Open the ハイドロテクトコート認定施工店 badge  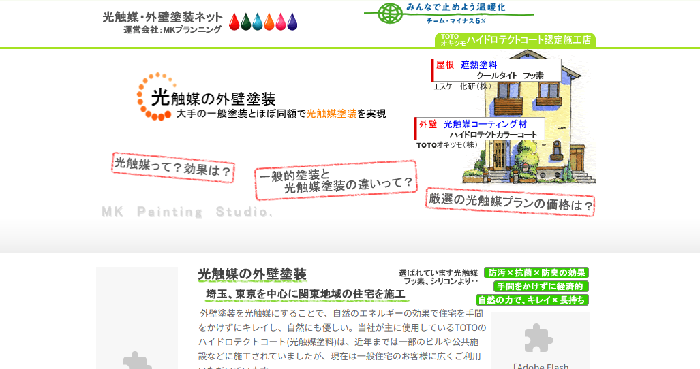[515, 40]
